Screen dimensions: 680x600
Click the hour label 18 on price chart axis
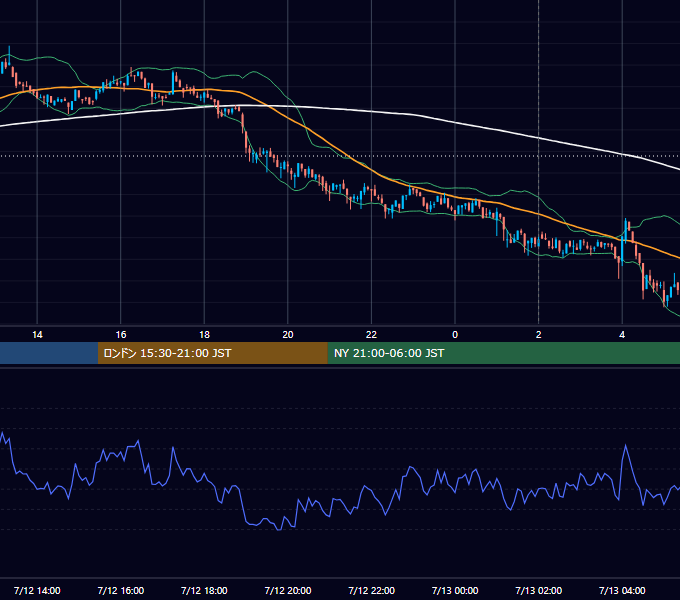coord(204,335)
